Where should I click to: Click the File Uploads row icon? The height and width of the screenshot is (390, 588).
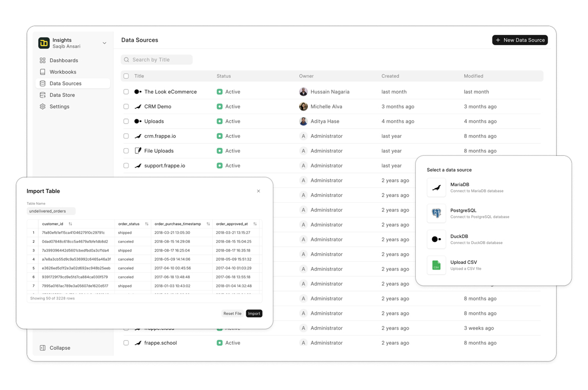click(138, 151)
